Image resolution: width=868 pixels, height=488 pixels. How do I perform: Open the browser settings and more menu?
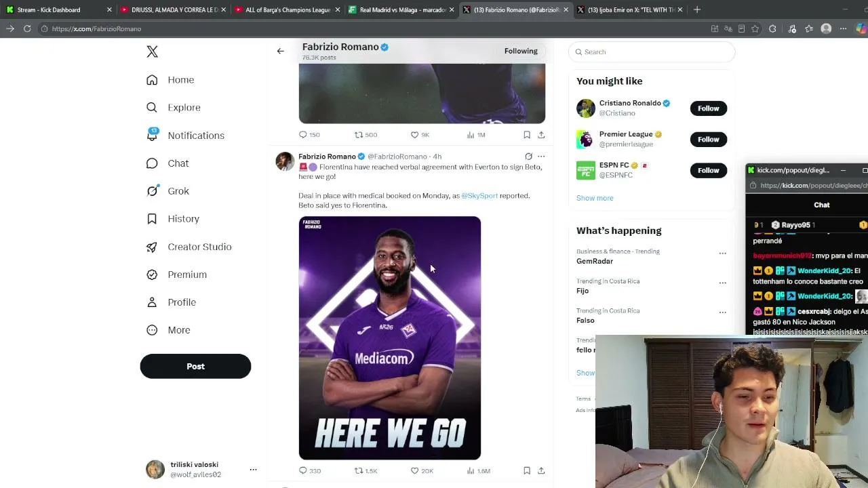843,28
